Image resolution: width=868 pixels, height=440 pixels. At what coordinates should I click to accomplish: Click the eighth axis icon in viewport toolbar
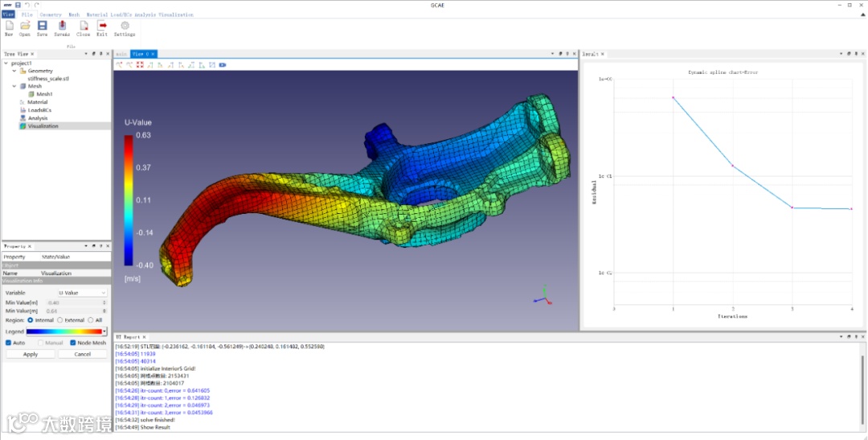click(x=191, y=65)
